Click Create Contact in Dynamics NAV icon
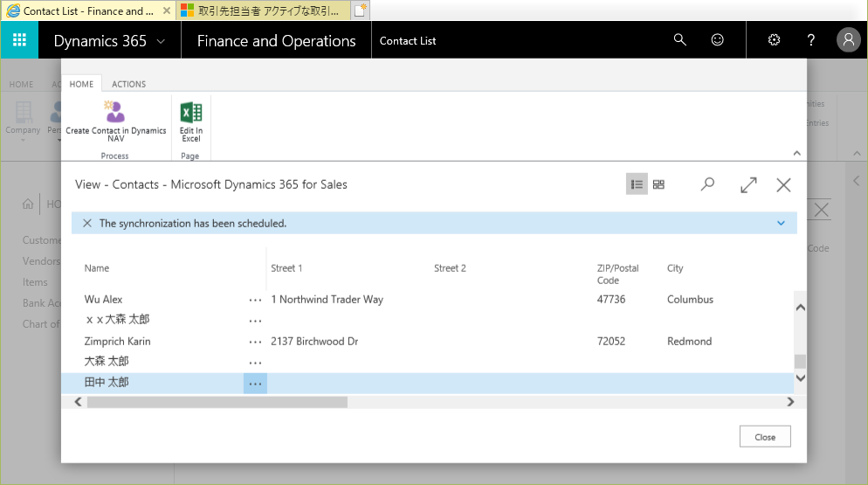 point(114,112)
